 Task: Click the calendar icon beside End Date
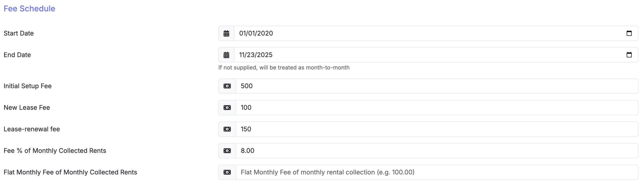[x=227, y=55]
